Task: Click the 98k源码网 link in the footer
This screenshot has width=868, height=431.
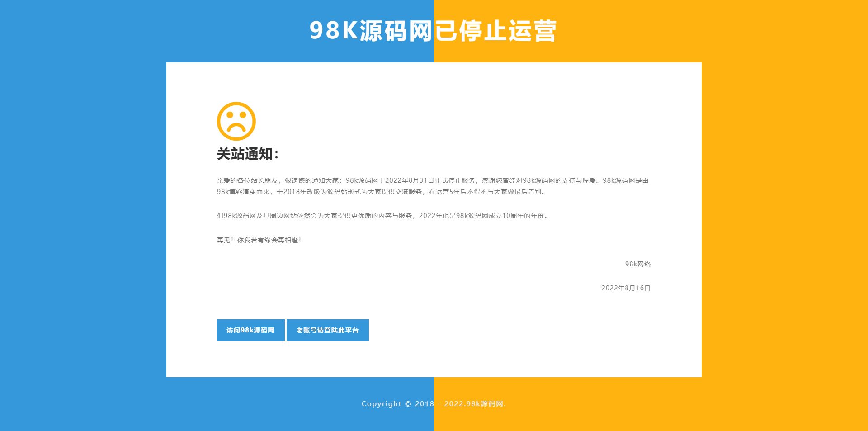Action: 484,403
